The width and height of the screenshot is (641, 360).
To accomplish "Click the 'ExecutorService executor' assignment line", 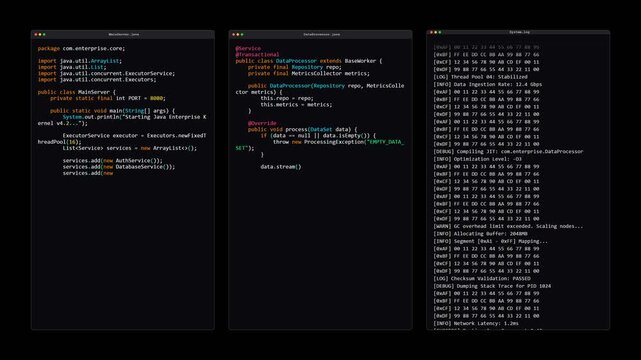I will coord(122,139).
